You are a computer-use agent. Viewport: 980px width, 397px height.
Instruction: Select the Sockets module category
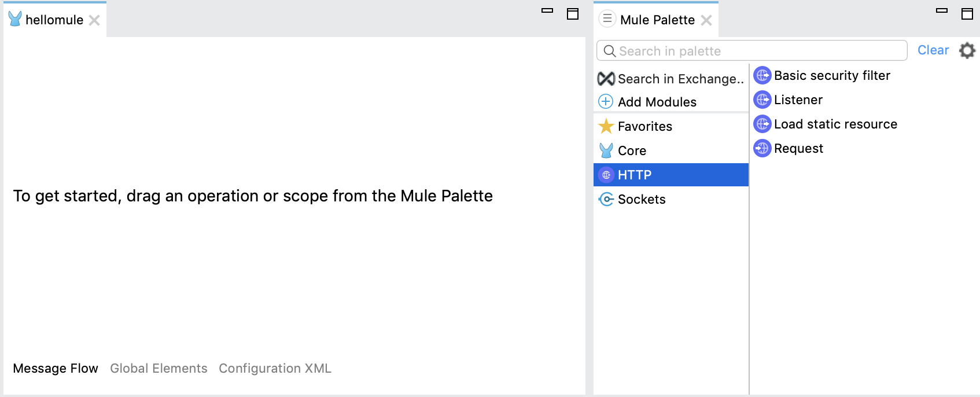pyautogui.click(x=642, y=199)
